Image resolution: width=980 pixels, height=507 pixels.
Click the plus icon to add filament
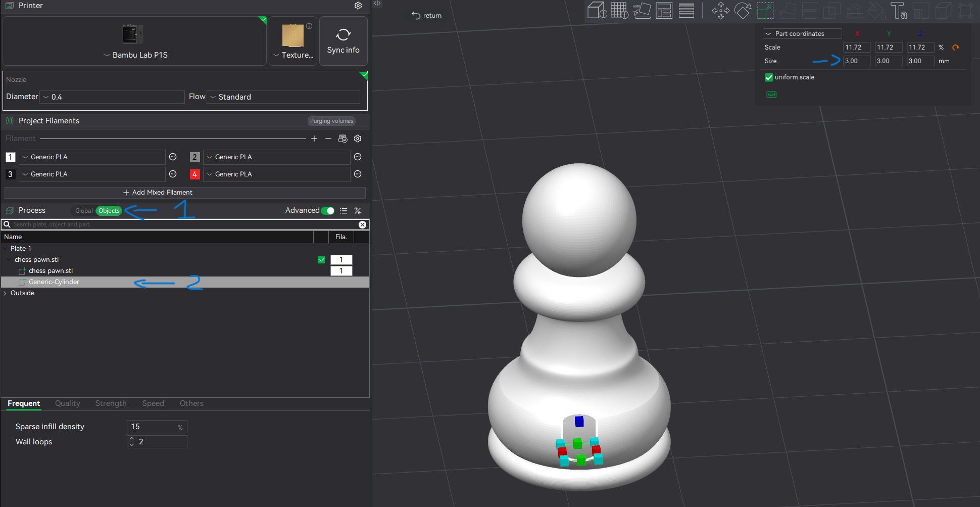coord(314,139)
